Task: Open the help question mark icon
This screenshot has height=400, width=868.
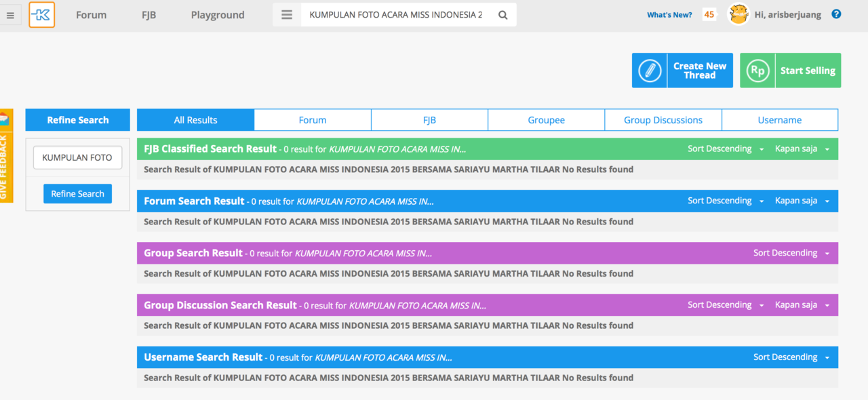Action: [836, 14]
